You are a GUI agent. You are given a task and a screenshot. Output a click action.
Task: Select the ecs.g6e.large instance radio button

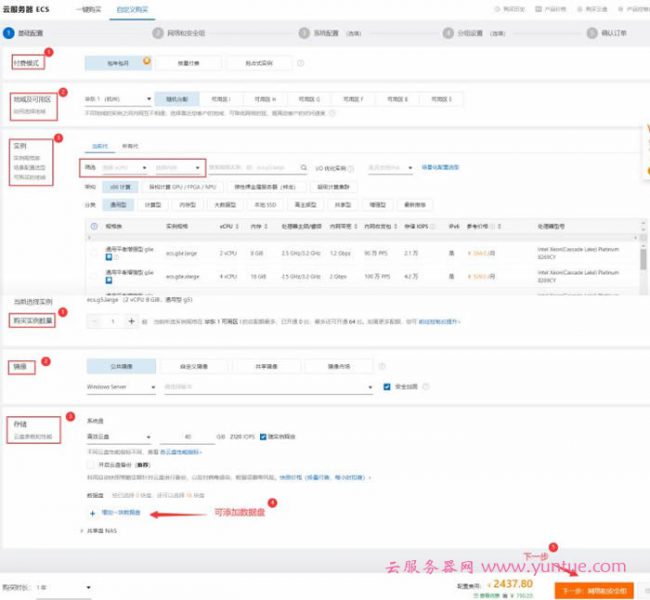[x=93, y=253]
